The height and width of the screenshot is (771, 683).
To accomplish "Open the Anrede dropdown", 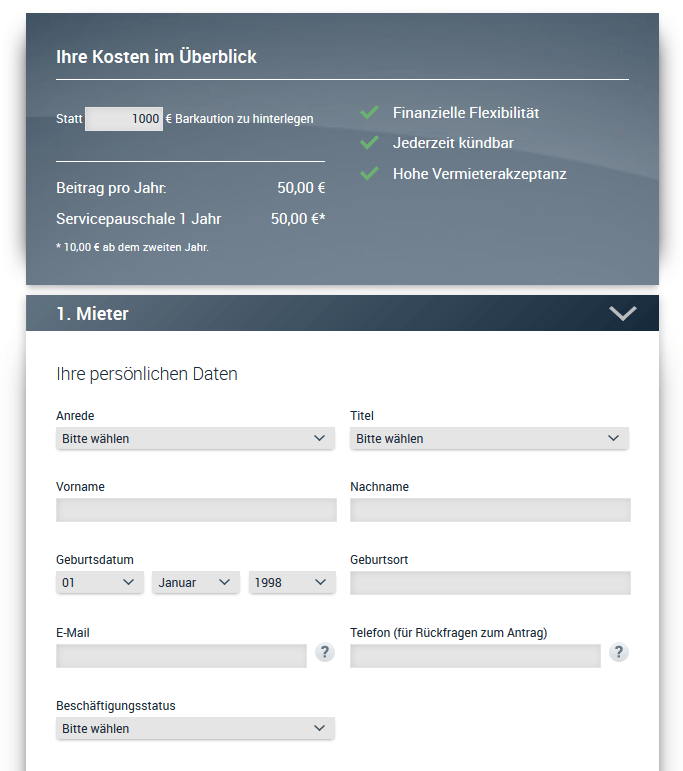I will coord(195,438).
